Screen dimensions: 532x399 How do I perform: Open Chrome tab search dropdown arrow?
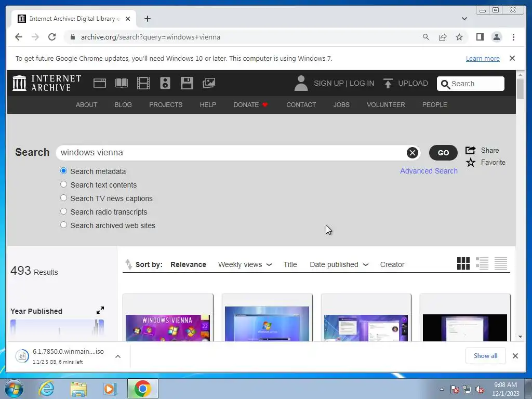click(464, 19)
